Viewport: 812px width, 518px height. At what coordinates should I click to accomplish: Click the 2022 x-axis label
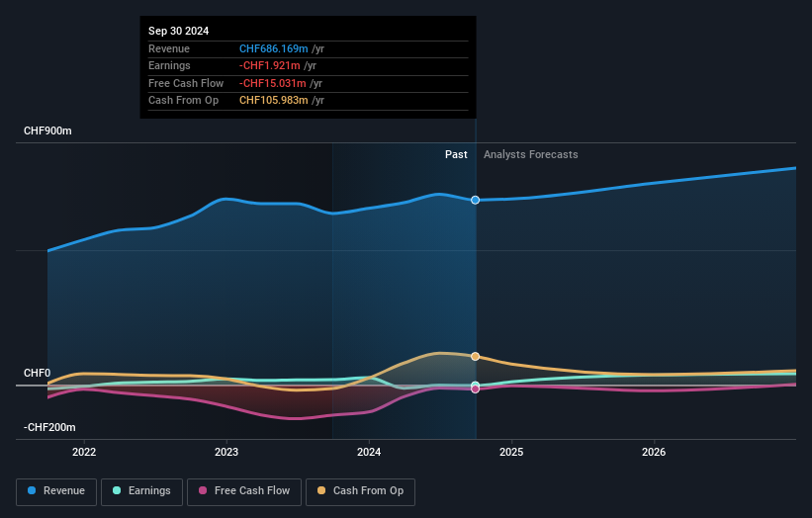(84, 453)
